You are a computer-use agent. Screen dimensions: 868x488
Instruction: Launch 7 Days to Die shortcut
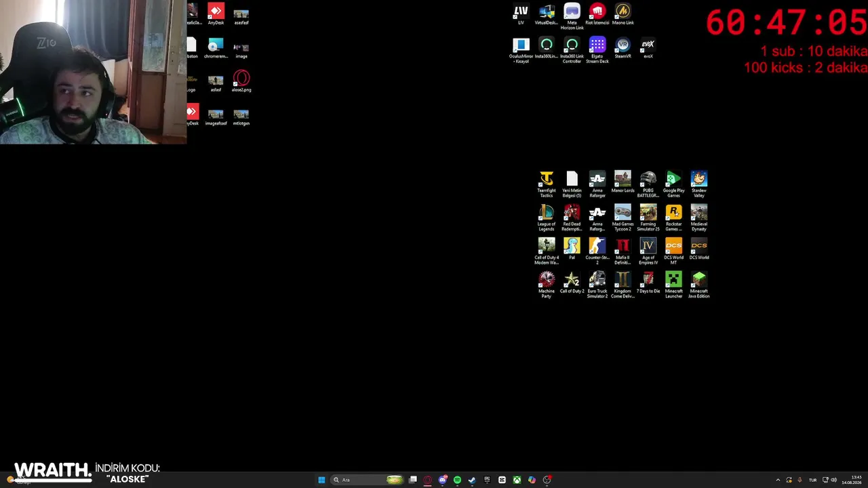(648, 283)
